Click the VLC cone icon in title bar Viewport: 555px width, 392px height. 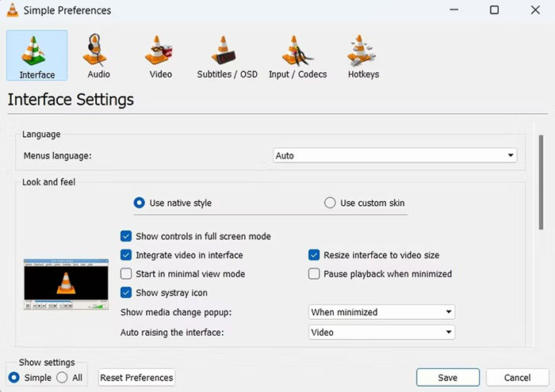(13, 10)
